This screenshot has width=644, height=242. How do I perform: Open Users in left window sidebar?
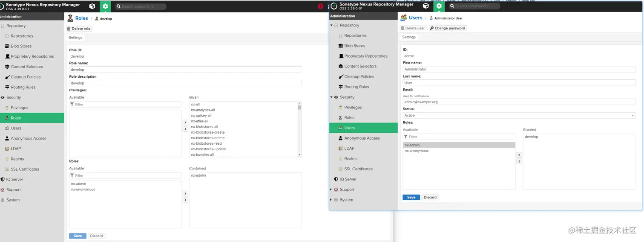[16, 128]
